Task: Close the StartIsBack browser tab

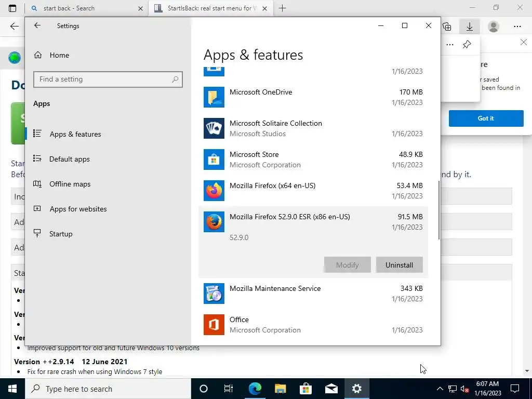Action: 265,8
